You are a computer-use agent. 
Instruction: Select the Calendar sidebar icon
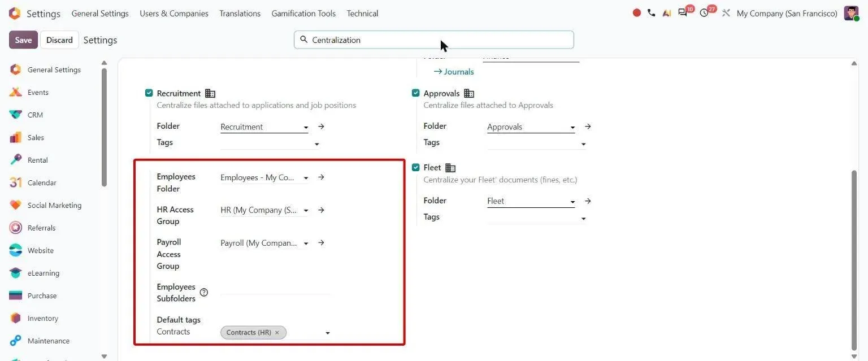16,182
